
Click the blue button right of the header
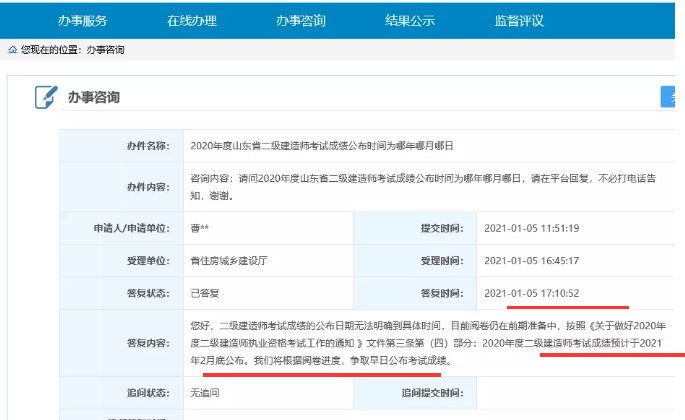click(x=668, y=96)
